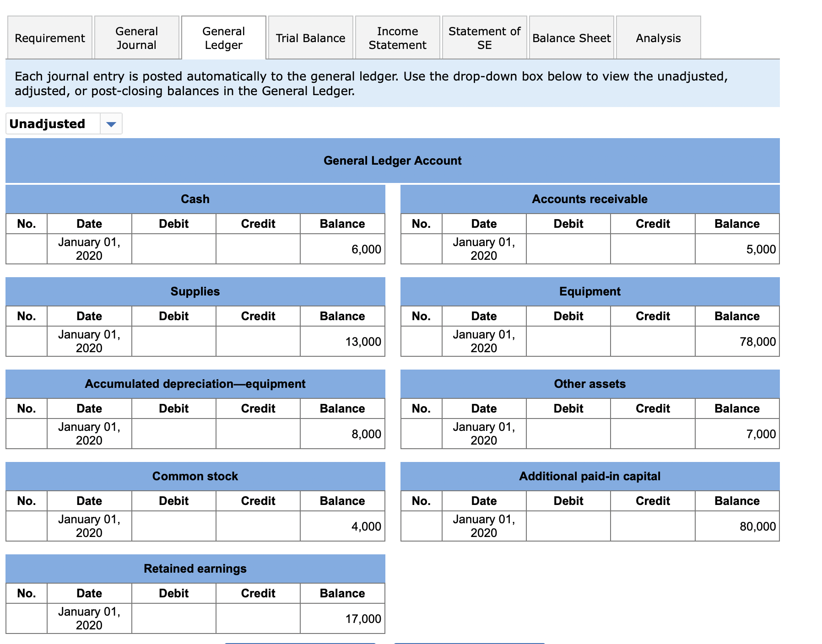
Task: Click the Common stock balance of 4,000
Action: tap(342, 526)
